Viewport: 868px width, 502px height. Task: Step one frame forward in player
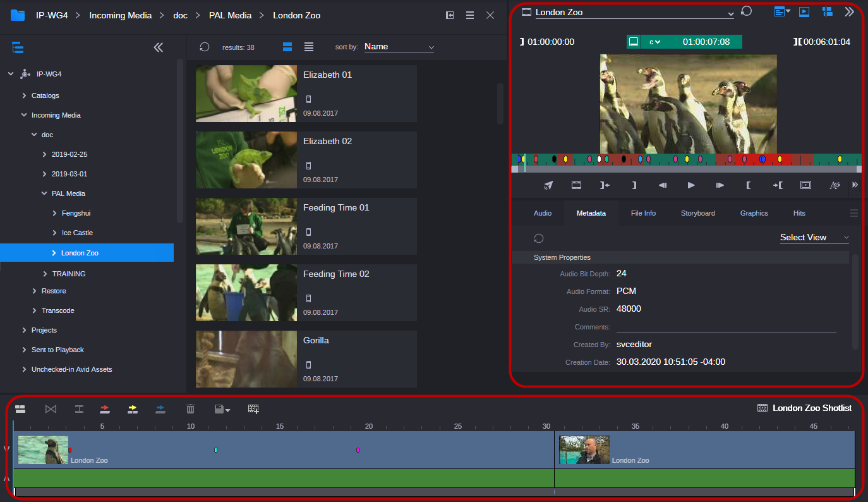click(x=720, y=185)
